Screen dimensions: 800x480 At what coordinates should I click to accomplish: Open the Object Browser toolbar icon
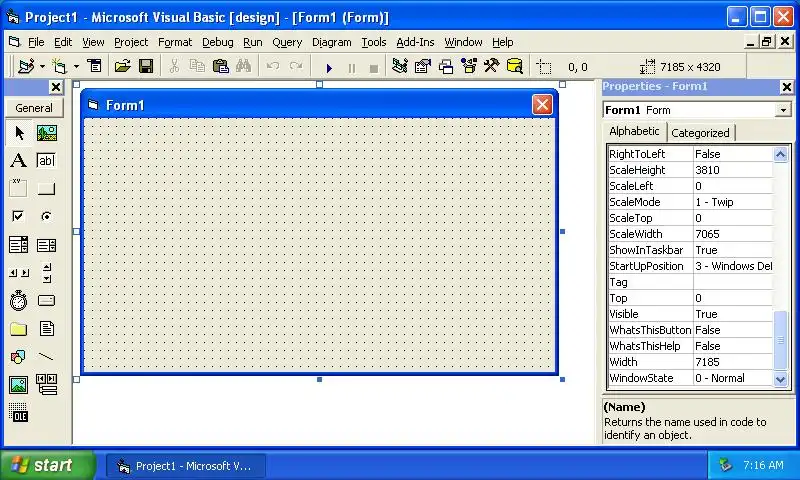point(468,66)
